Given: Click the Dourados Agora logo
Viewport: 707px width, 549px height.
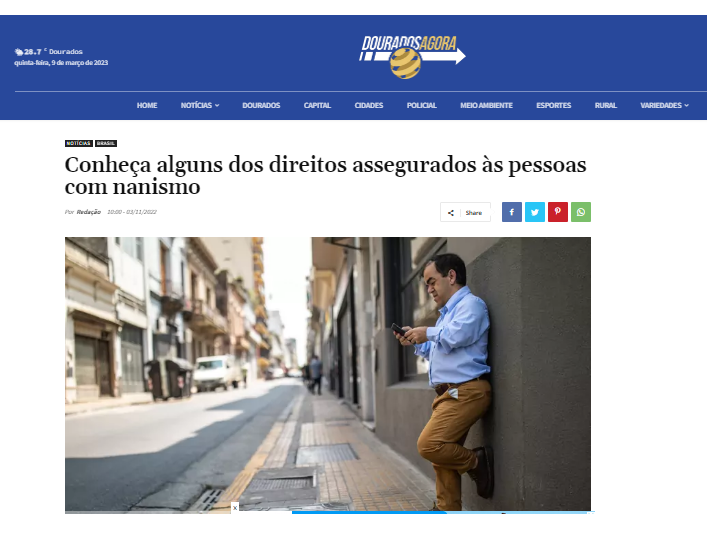Looking at the screenshot, I should click(412, 56).
